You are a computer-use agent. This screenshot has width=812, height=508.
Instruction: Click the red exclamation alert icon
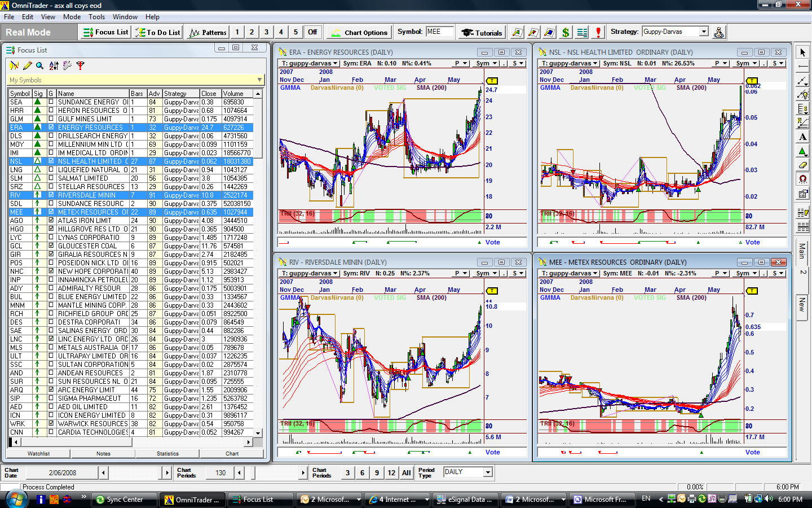coord(598,32)
